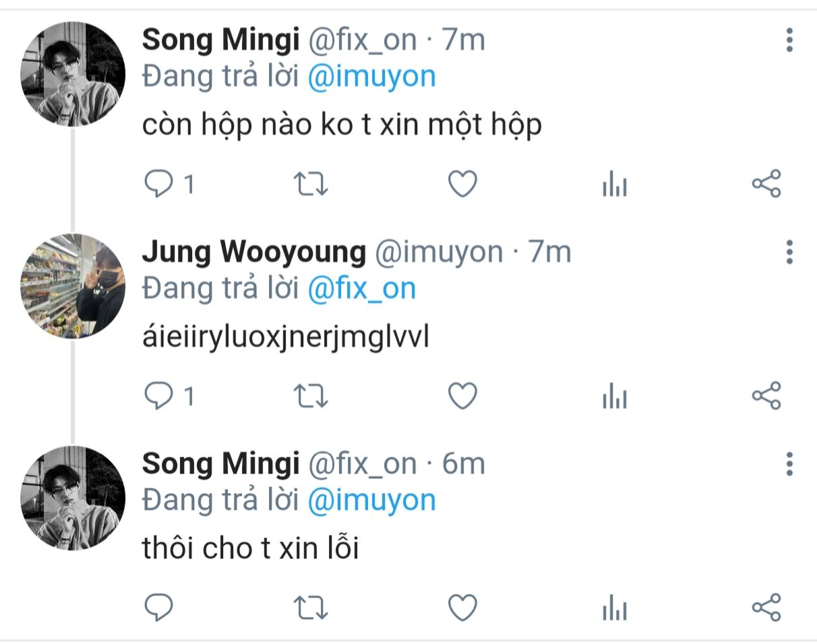The height and width of the screenshot is (644, 817).
Task: Open more options for the 6m tweet
Action: pyautogui.click(x=789, y=464)
